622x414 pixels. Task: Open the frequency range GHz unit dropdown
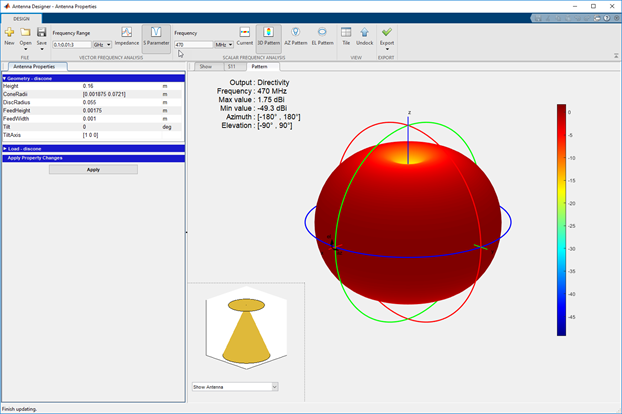[x=102, y=45]
